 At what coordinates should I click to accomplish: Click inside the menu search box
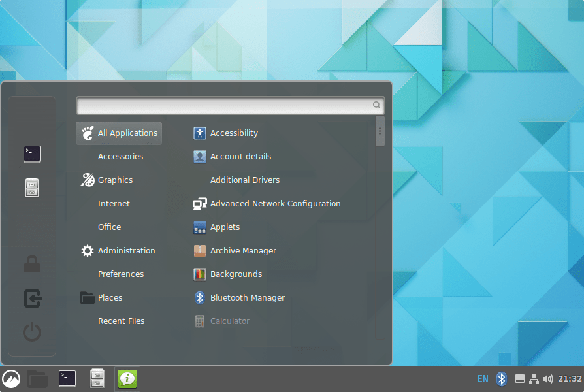[230, 105]
